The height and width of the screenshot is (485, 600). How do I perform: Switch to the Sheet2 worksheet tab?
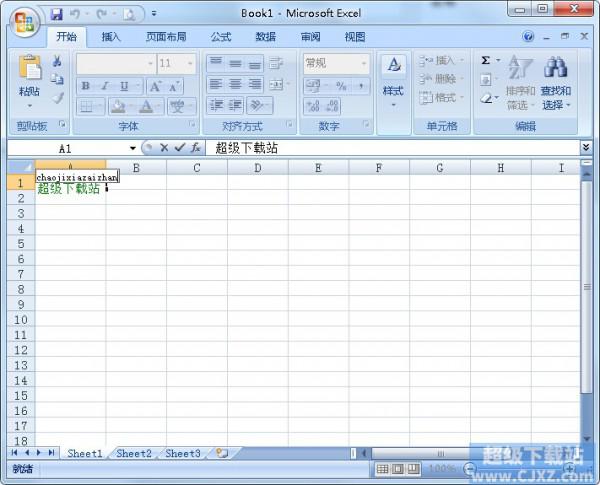tap(134, 453)
